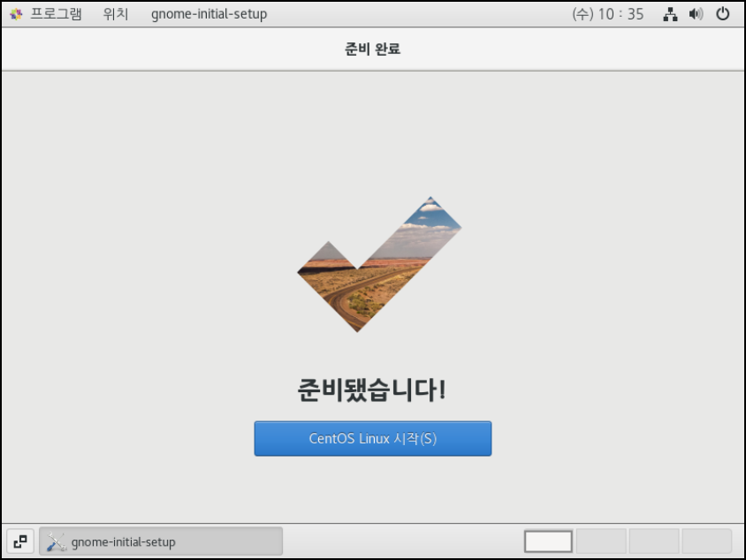Select the first highlighted workspace in switcher

[548, 541]
